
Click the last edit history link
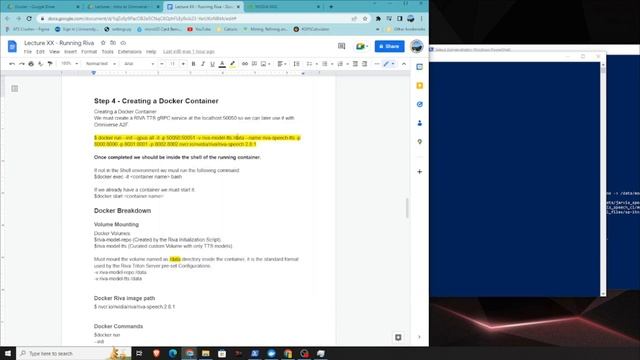pyautogui.click(x=189, y=52)
